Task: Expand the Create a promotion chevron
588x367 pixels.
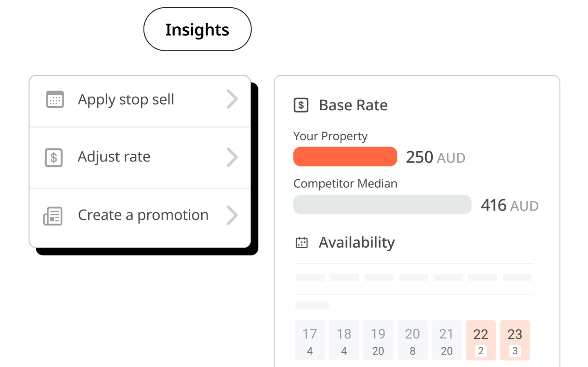Action: [x=232, y=215]
